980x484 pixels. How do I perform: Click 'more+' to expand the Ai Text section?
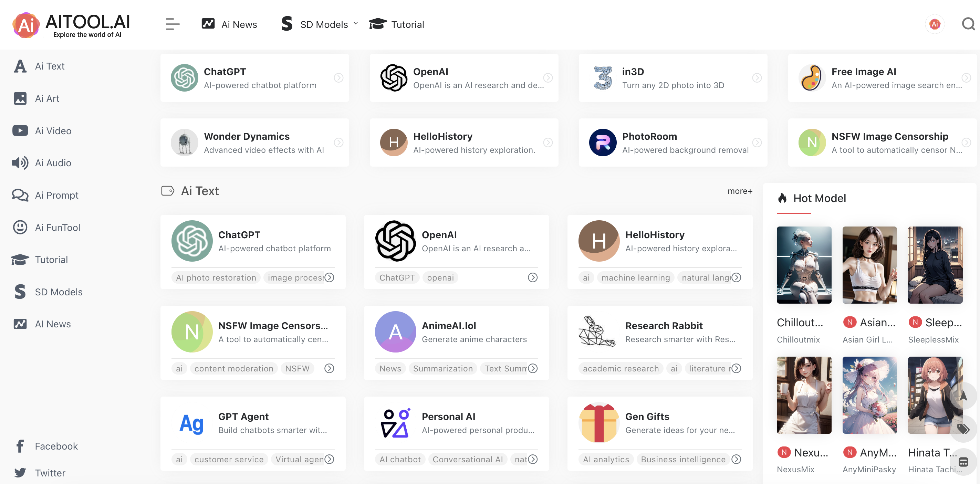(x=740, y=191)
